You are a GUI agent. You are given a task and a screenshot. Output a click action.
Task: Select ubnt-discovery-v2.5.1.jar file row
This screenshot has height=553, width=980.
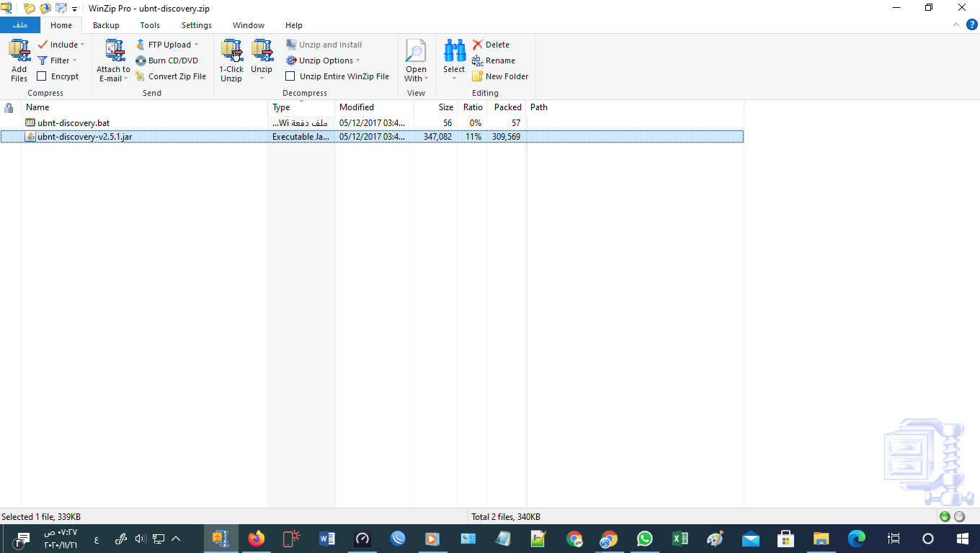point(372,137)
